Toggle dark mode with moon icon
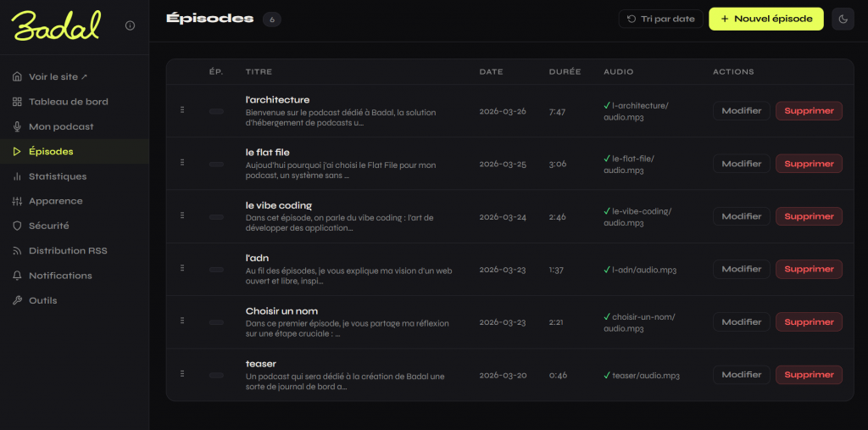 coord(843,19)
